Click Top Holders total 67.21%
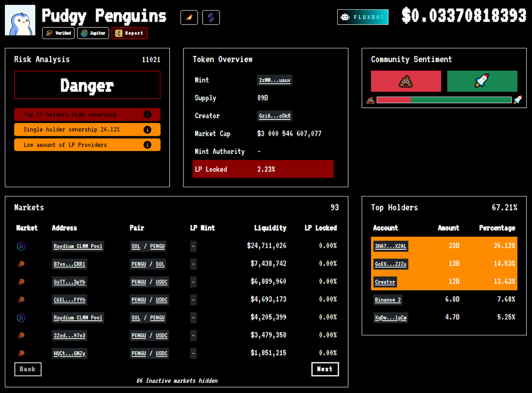This screenshot has width=532, height=393. (x=505, y=208)
